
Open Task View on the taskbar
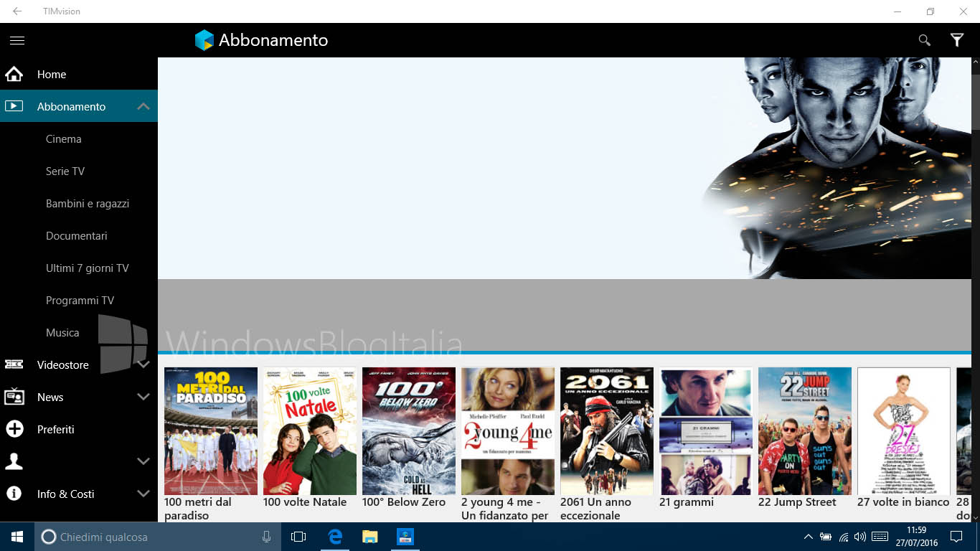298,537
